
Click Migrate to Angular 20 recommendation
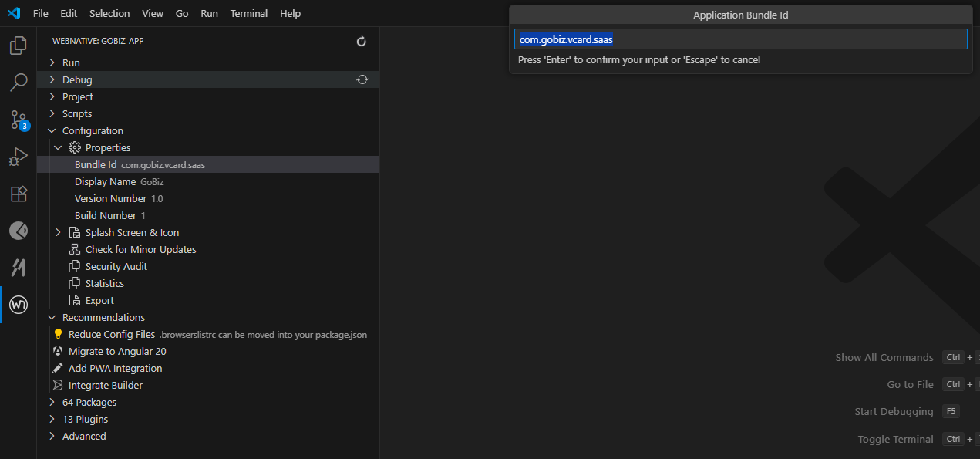point(117,351)
